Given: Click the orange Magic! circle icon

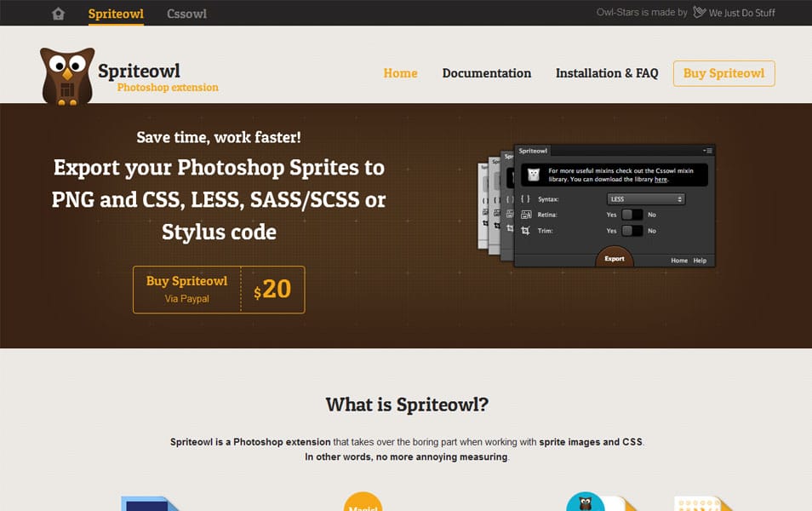Looking at the screenshot, I should pos(363,502).
